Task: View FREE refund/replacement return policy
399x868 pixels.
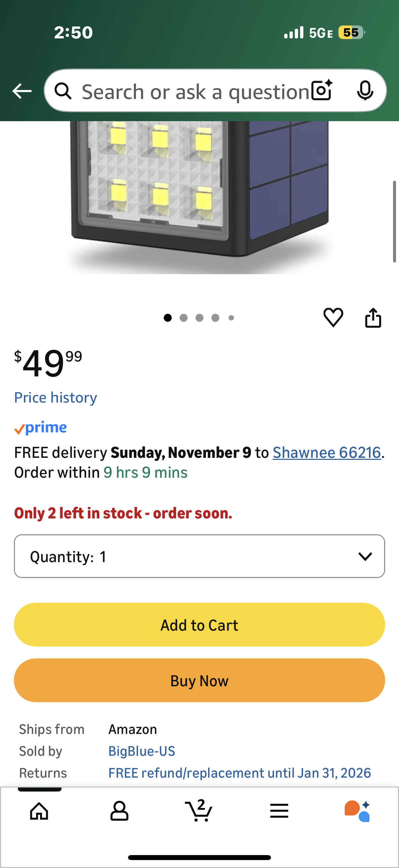Action: (x=240, y=773)
